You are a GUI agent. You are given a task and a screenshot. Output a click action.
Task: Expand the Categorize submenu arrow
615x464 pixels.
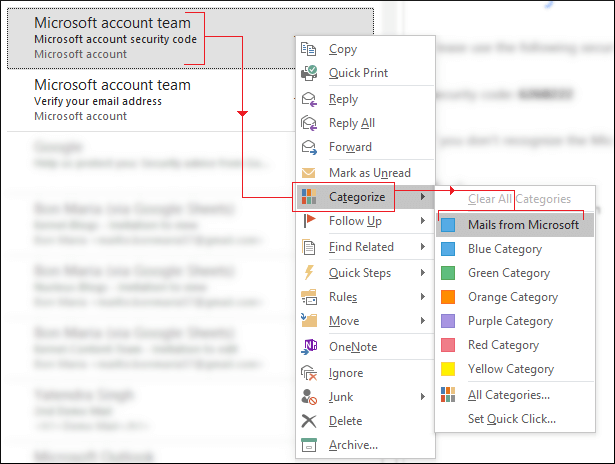coord(423,197)
